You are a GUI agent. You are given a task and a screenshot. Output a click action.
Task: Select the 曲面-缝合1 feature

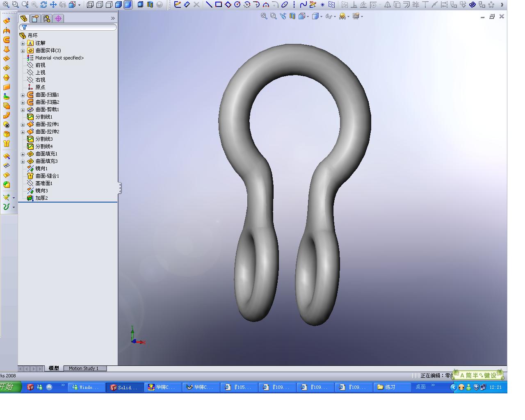coord(47,176)
